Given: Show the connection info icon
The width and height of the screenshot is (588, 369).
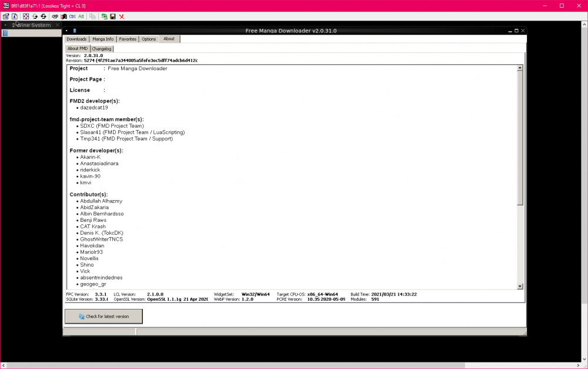Looking at the screenshot, I should [x=14, y=16].
